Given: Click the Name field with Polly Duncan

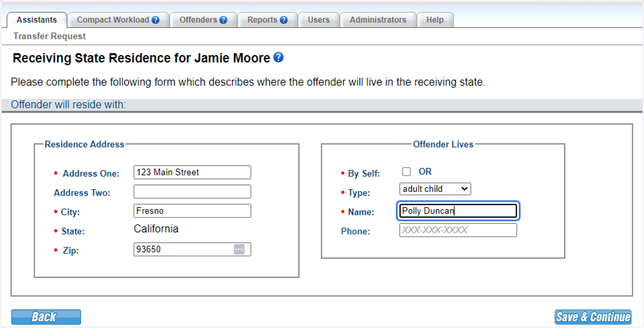Looking at the screenshot, I should click(458, 211).
